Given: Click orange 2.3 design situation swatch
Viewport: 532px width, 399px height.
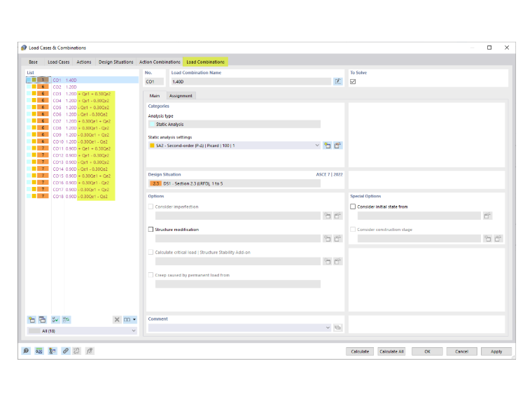Looking at the screenshot, I should (x=155, y=183).
